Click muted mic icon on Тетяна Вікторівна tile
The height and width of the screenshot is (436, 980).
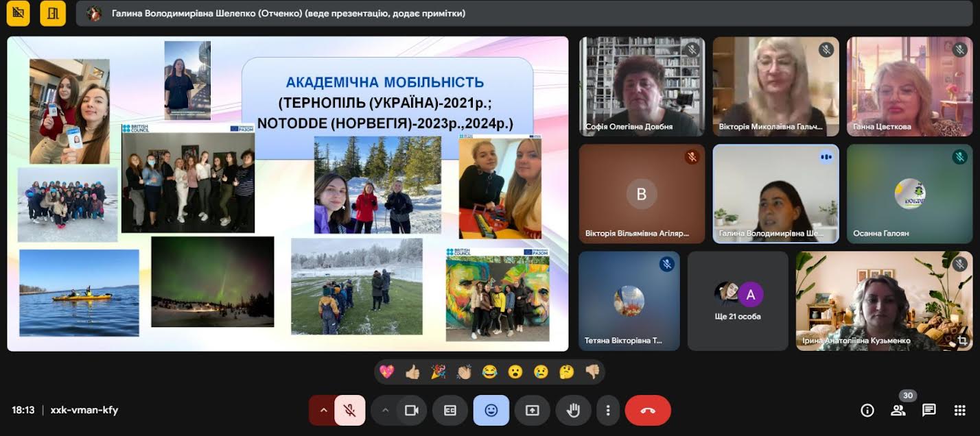[666, 264]
